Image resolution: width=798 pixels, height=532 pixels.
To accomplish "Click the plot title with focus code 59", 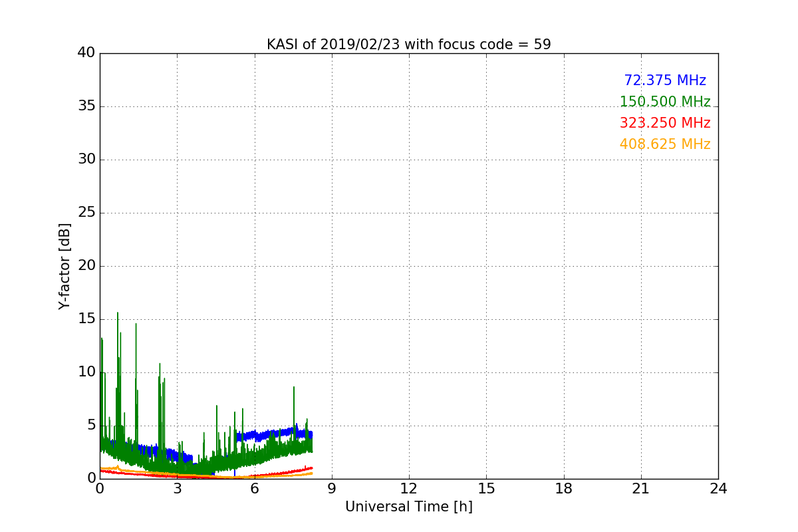I will click(408, 45).
